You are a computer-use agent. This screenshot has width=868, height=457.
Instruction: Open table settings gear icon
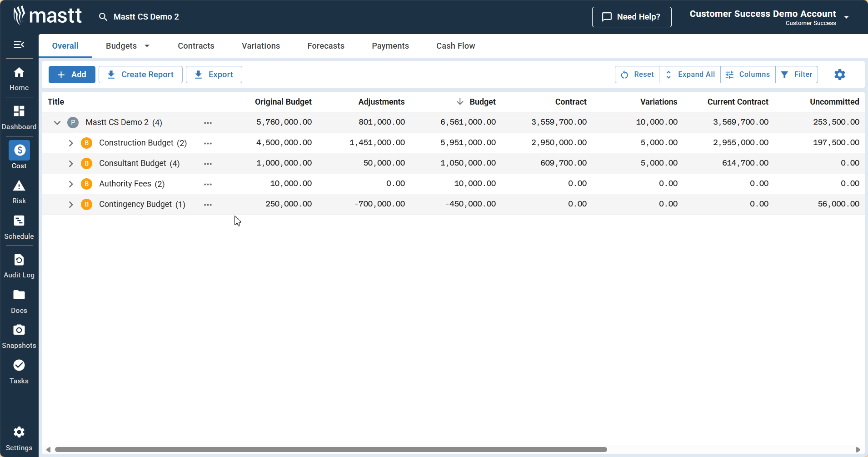click(840, 75)
